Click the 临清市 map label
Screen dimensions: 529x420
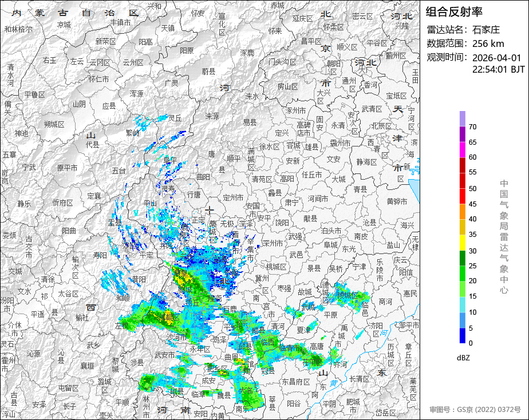(x=290, y=347)
